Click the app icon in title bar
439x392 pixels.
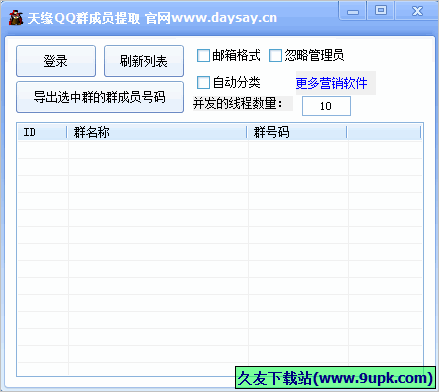[16, 18]
